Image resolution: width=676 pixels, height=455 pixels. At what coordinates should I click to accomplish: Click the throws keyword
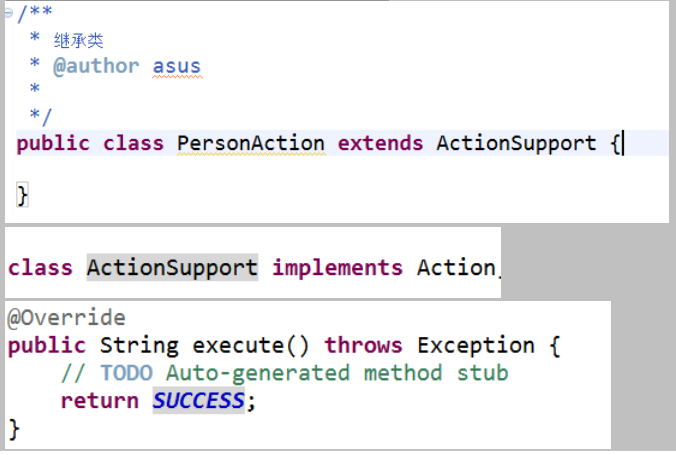point(364,346)
